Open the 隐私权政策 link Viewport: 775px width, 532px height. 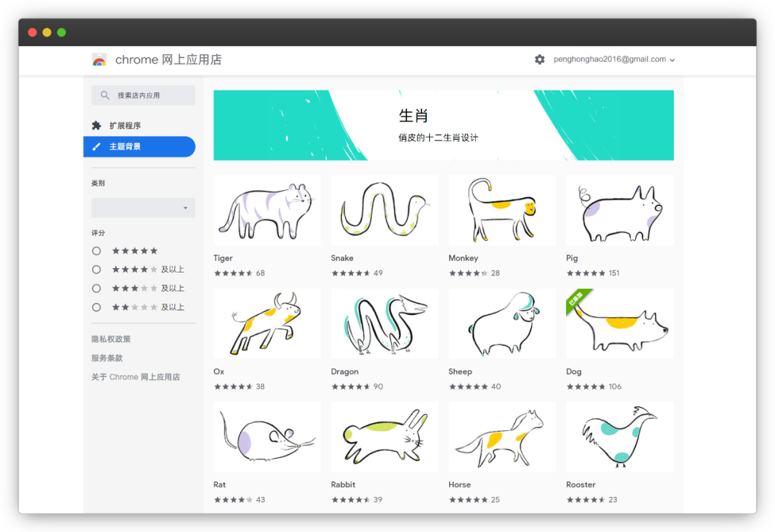(x=110, y=339)
